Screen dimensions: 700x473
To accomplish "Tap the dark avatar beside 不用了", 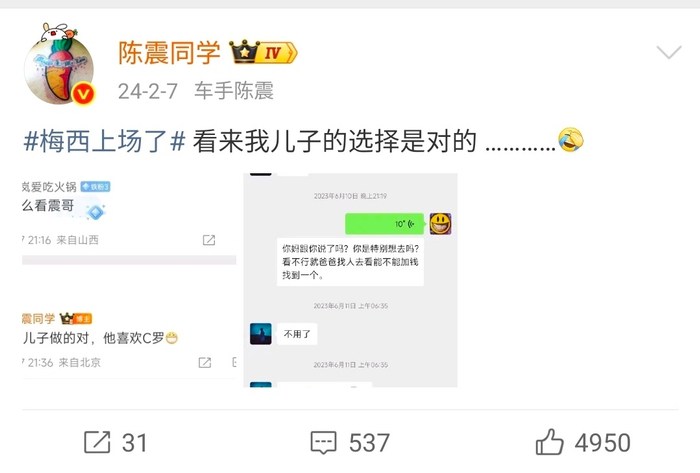I will coord(261,334).
